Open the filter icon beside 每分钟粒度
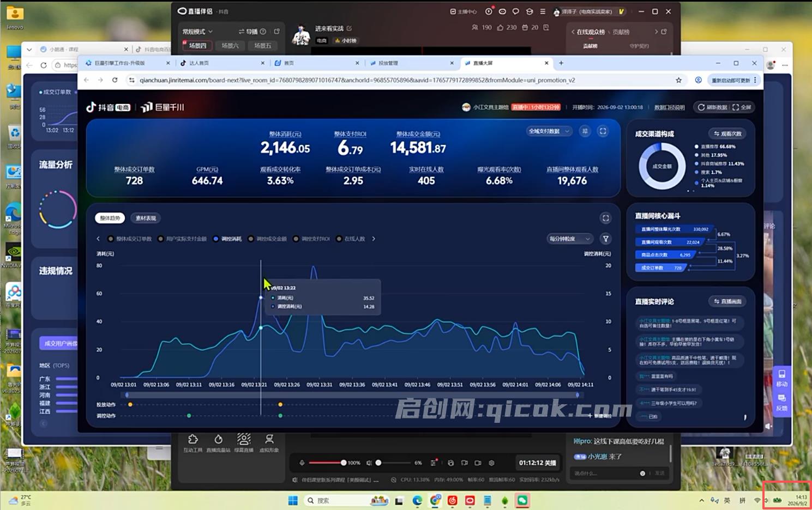812x510 pixels. click(605, 239)
